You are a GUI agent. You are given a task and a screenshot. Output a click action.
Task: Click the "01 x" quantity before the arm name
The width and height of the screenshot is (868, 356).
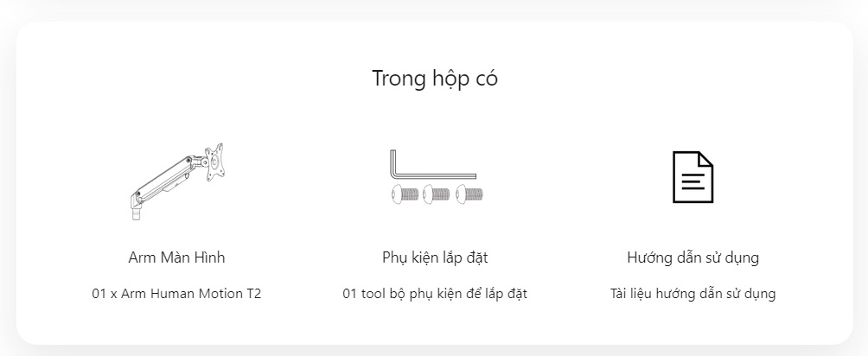point(105,294)
